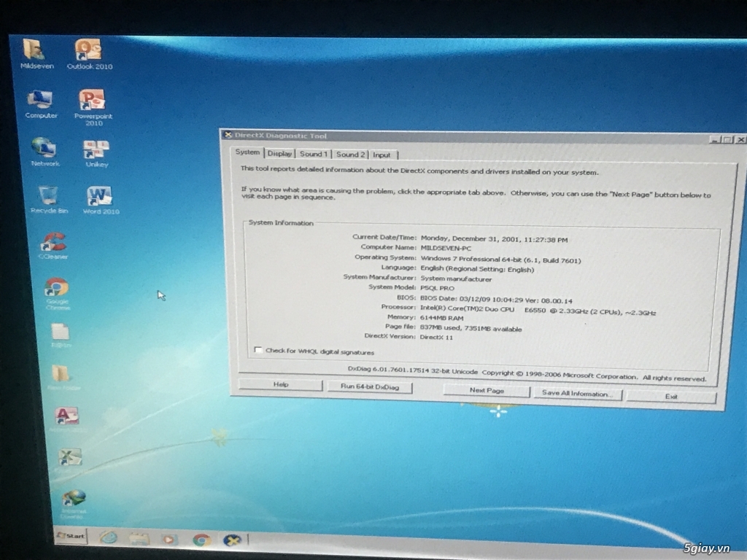Launch the Powerpoint 2010 desktop shortcut
747x560 pixels.
point(93,108)
